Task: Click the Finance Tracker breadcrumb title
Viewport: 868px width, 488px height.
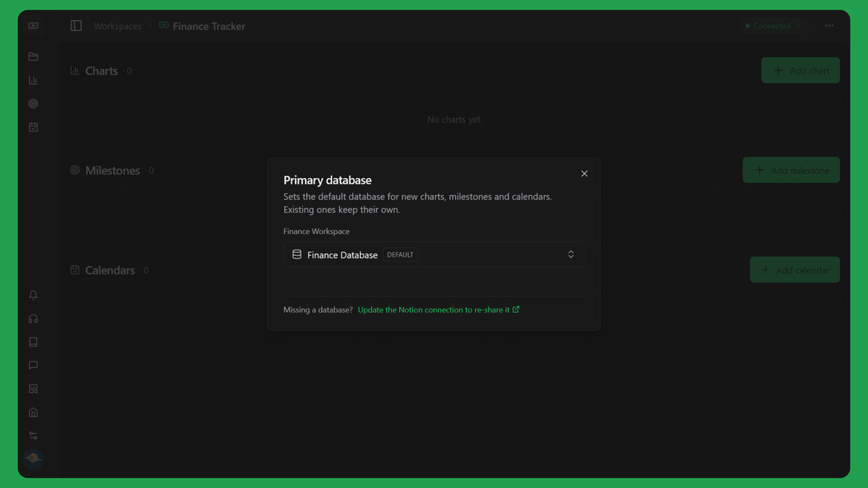Action: 208,26
